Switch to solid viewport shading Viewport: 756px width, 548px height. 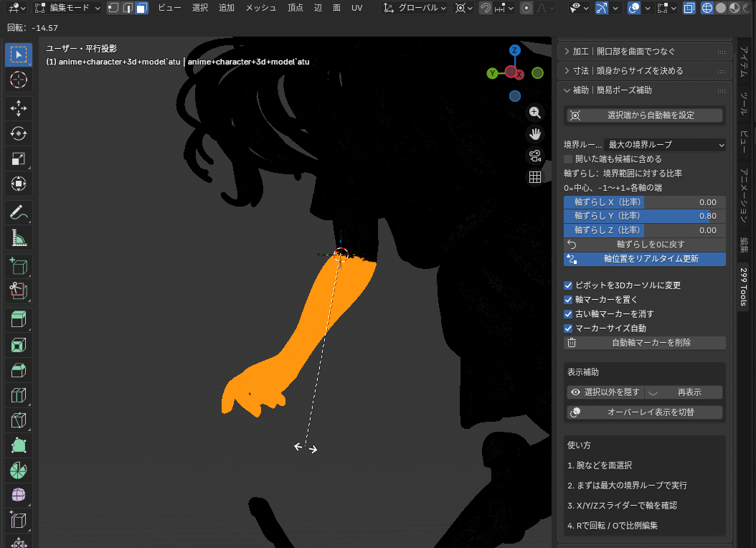[721, 8]
